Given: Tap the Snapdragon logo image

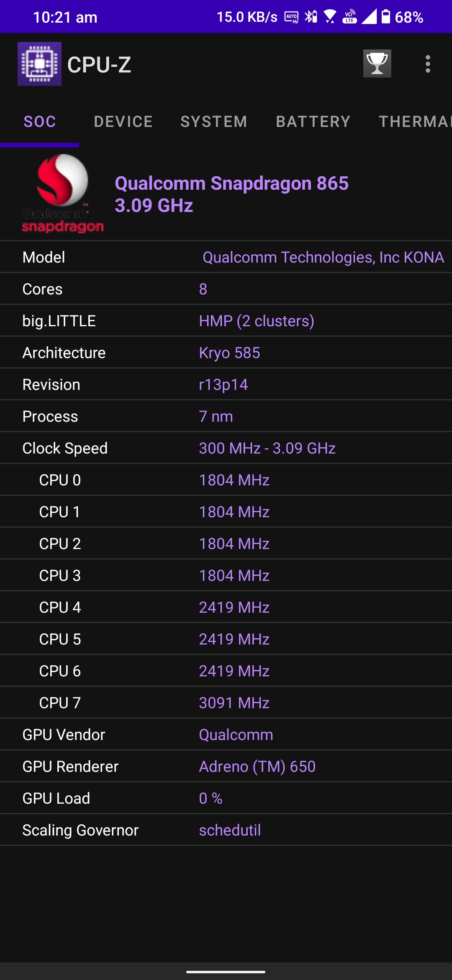Looking at the screenshot, I should pyautogui.click(x=62, y=193).
